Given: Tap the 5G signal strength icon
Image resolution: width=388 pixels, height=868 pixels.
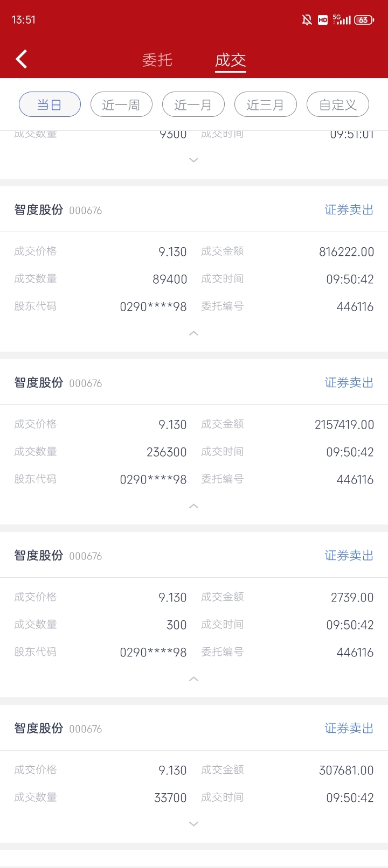Looking at the screenshot, I should 342,20.
